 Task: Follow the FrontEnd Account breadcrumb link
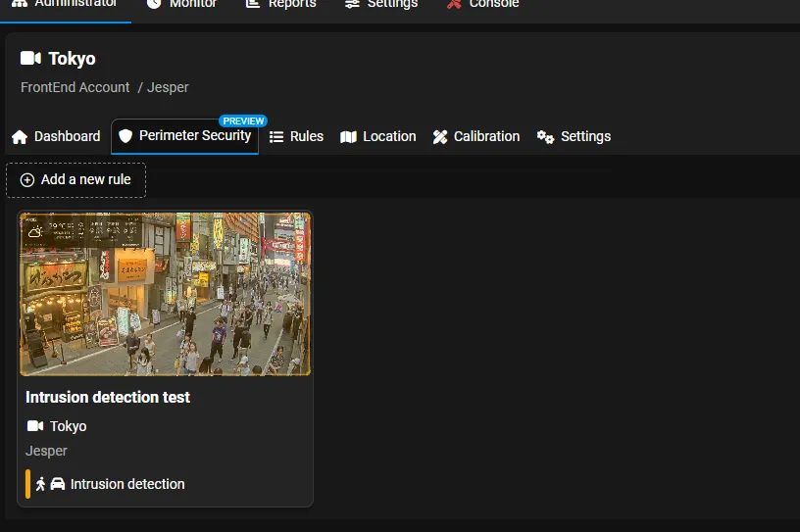pos(75,87)
